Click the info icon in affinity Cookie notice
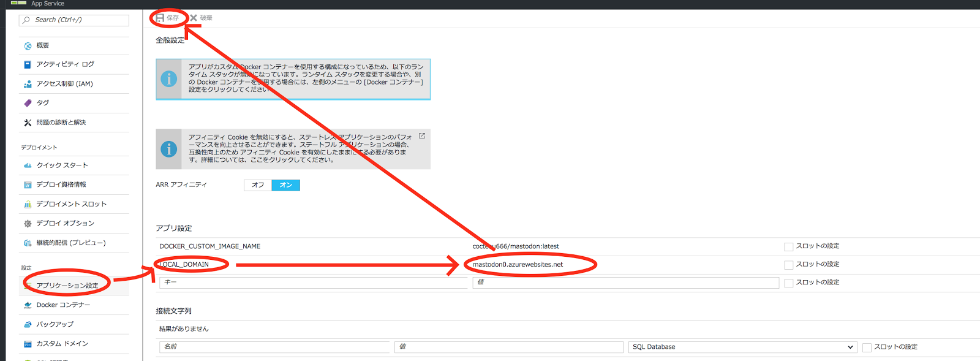 pos(169,149)
